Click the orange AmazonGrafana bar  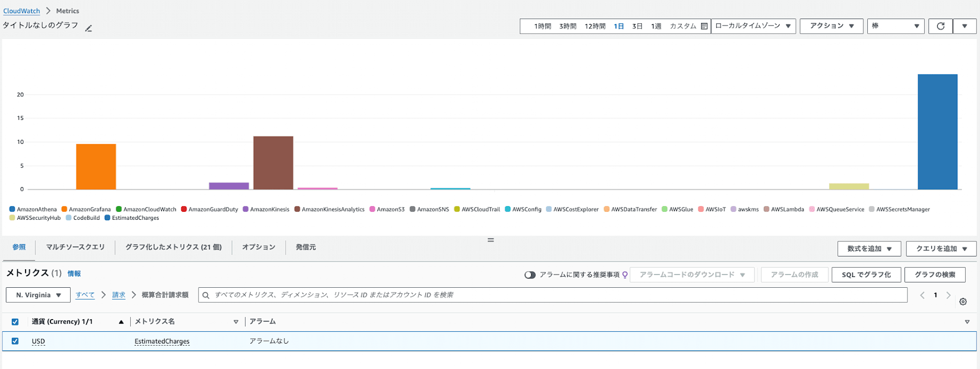coord(96,166)
